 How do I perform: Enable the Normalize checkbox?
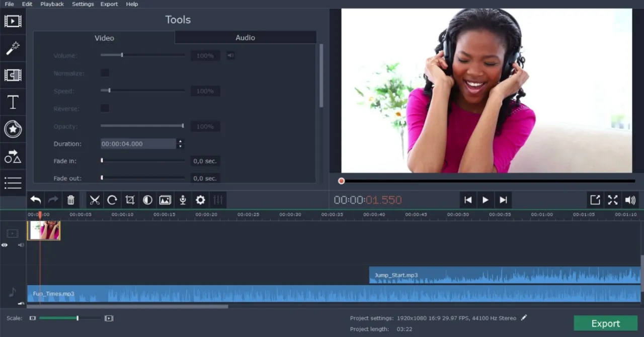tap(105, 73)
